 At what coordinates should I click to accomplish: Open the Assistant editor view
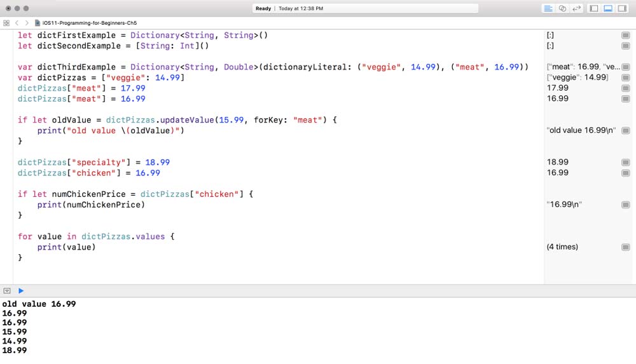point(562,8)
